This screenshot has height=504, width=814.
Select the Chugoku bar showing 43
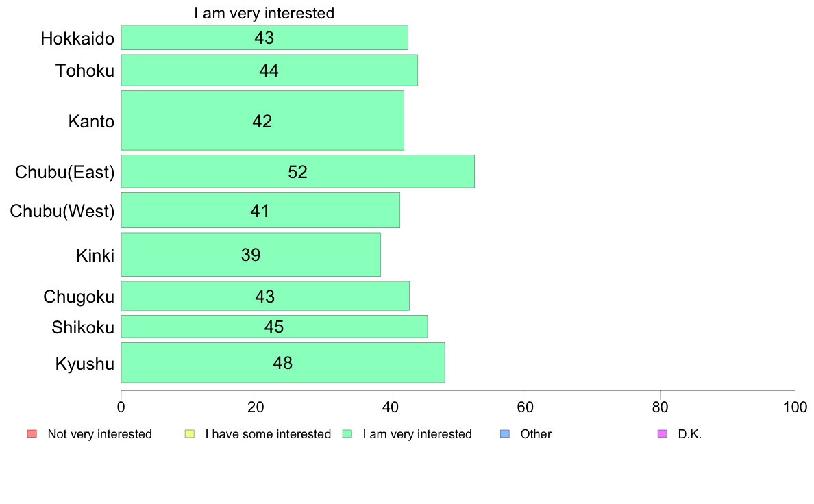[264, 296]
